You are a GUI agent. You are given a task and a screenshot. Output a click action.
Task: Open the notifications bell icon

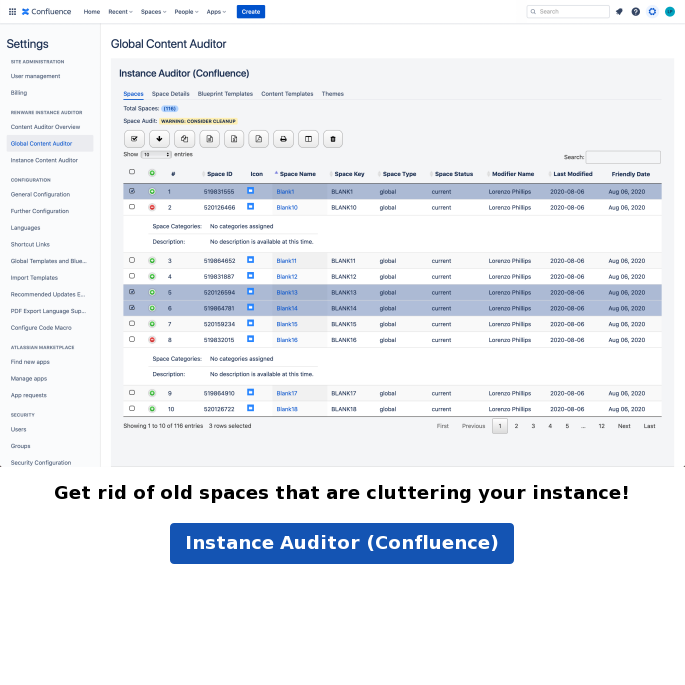[x=619, y=12]
